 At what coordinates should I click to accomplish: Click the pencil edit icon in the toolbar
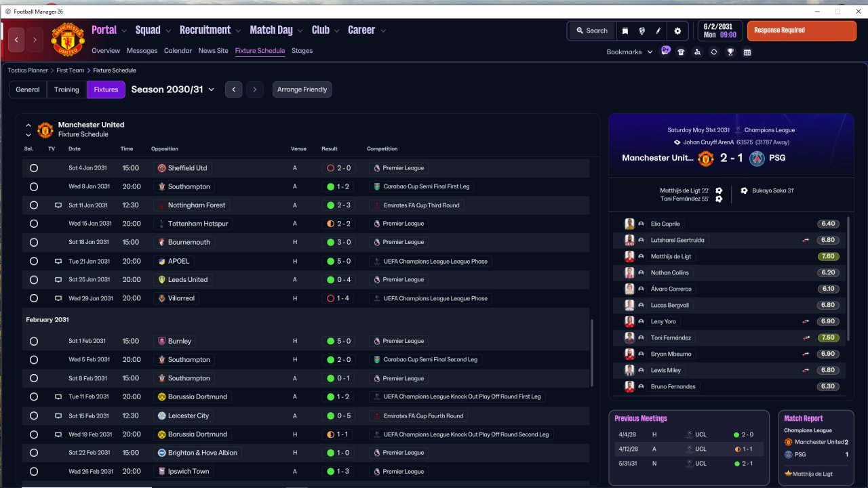click(x=658, y=30)
